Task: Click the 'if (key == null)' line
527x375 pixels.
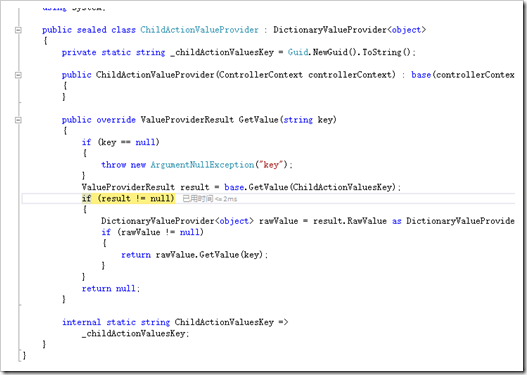Action: 120,142
